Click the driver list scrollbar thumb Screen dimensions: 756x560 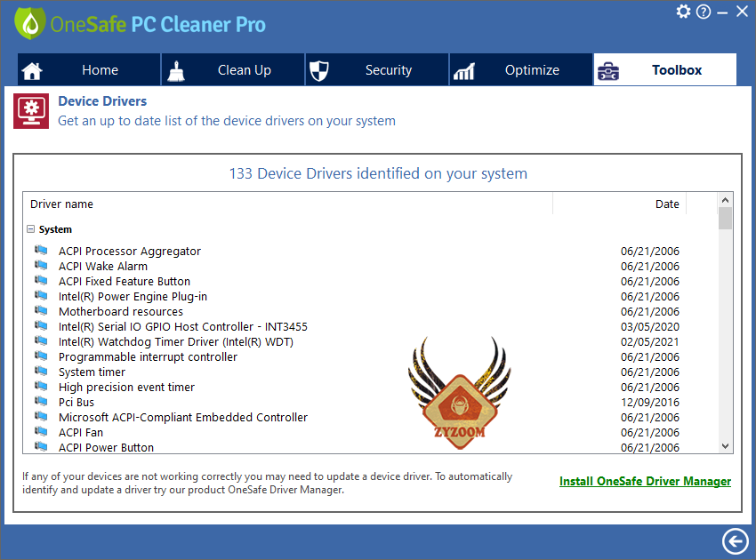(725, 219)
